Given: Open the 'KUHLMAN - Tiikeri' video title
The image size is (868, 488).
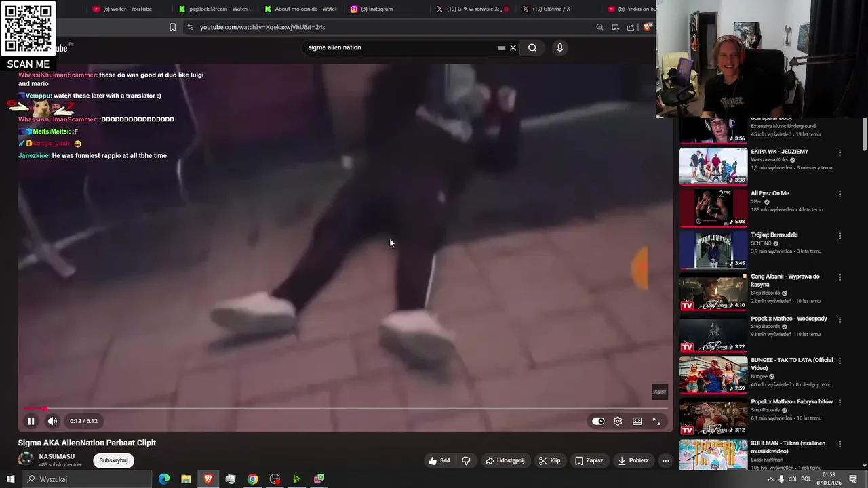Looking at the screenshot, I should pos(788,447).
